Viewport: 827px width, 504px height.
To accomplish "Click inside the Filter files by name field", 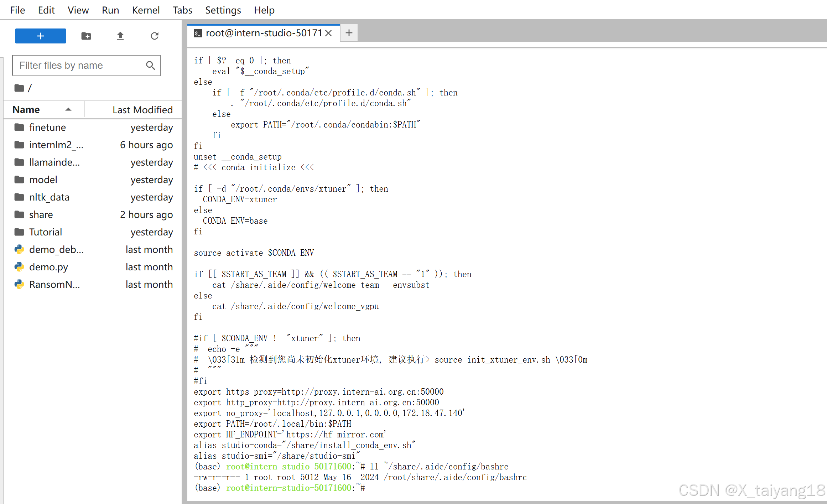I will (x=78, y=66).
